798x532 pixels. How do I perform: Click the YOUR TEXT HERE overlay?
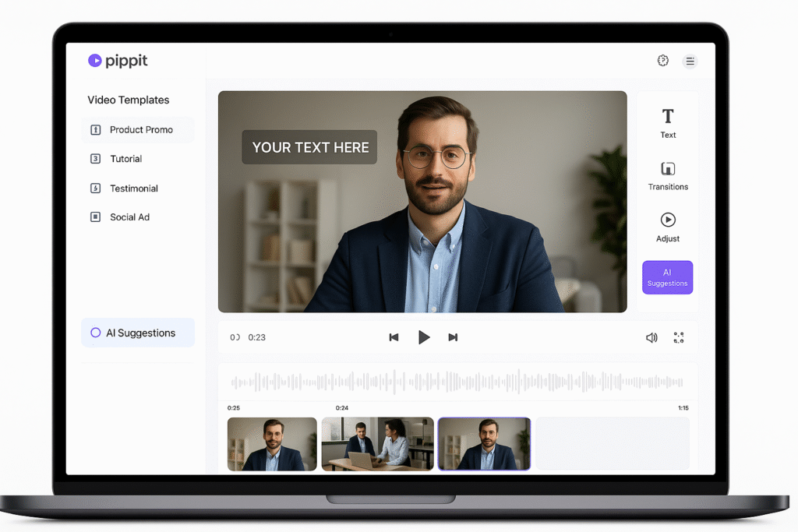point(309,147)
